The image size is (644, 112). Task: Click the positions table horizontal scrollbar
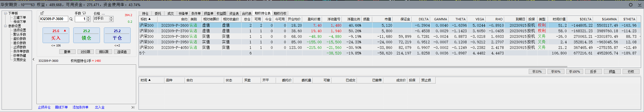pos(353,67)
